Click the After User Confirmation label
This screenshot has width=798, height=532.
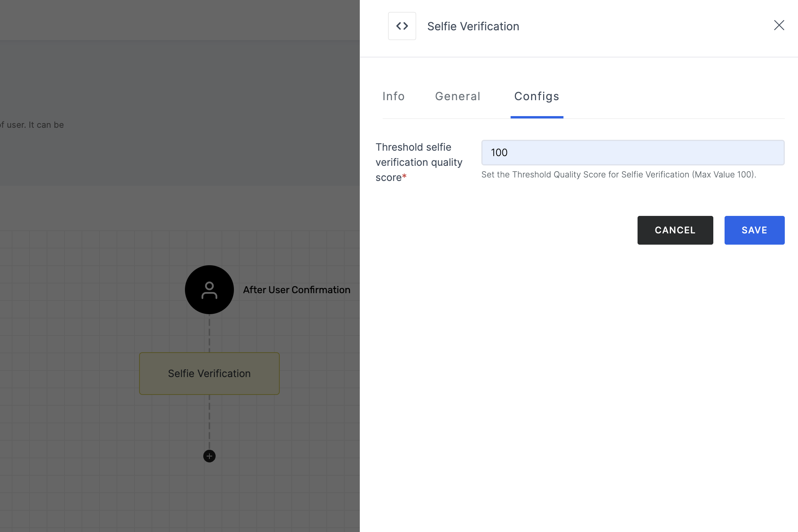coord(297,290)
